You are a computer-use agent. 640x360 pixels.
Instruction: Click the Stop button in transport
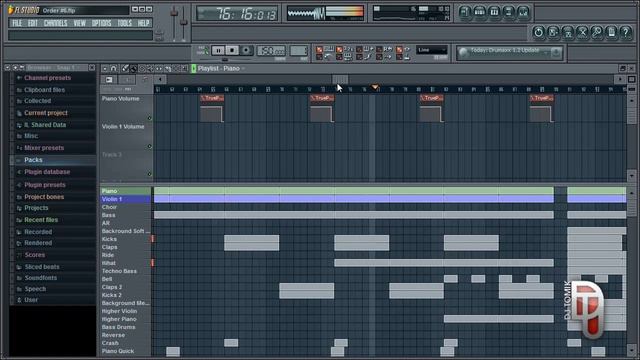(232, 51)
